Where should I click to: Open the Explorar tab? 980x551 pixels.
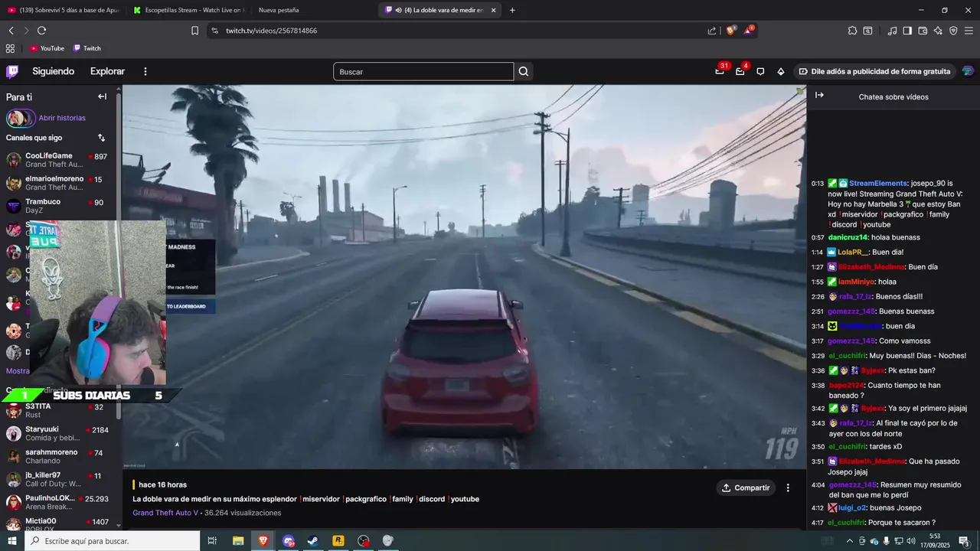(x=107, y=71)
